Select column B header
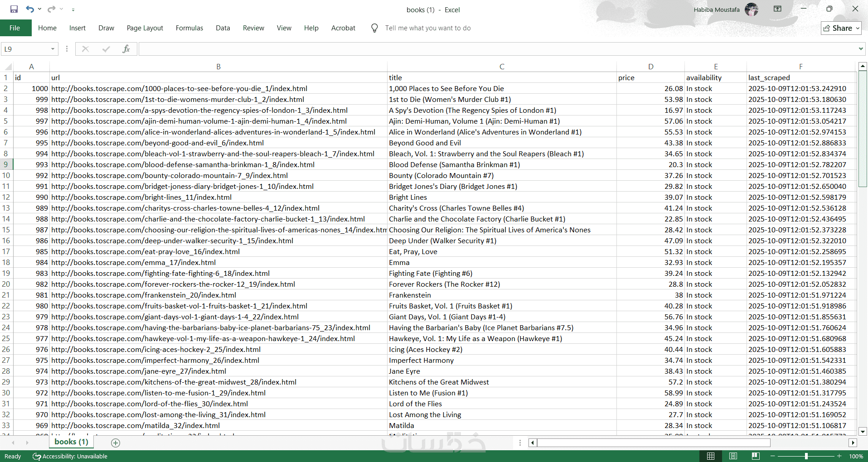 pyautogui.click(x=218, y=67)
